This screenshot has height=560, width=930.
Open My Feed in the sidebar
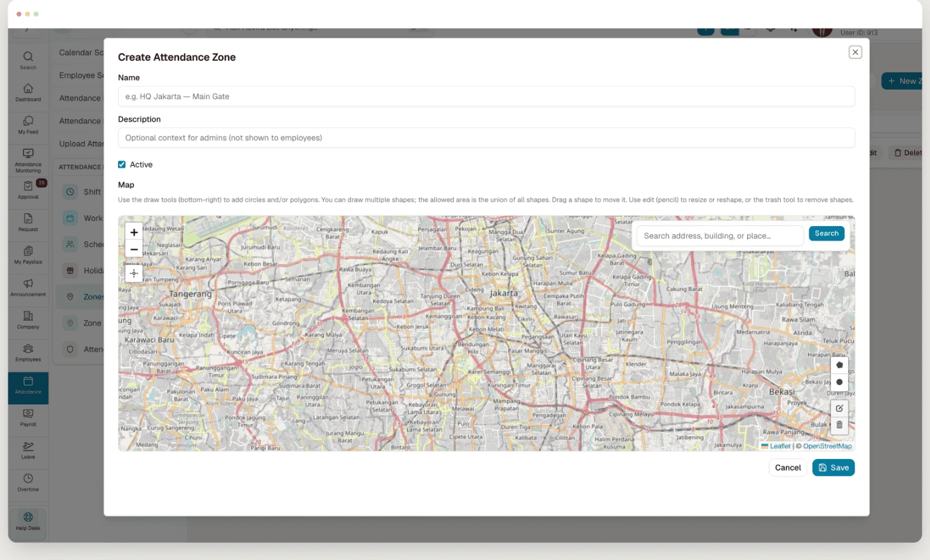28,125
